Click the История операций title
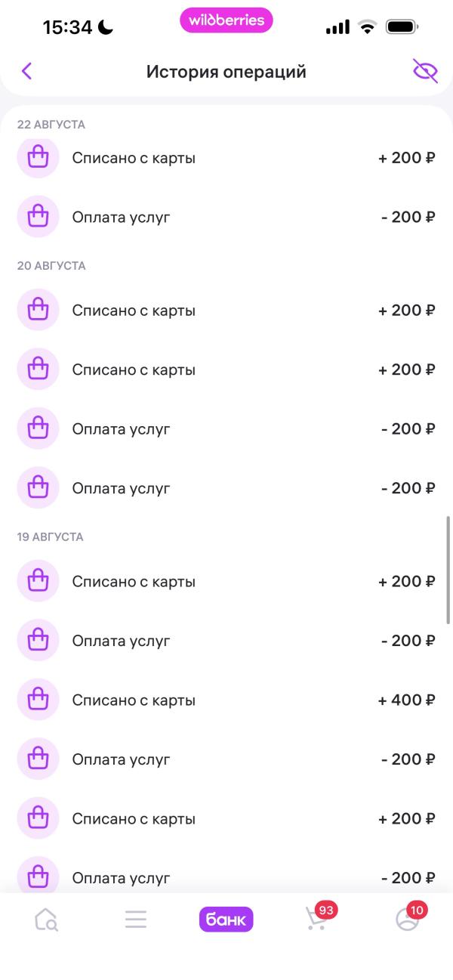 coord(226,72)
